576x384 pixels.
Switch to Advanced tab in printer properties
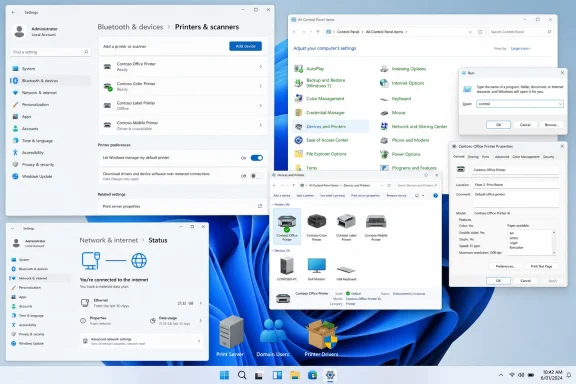(x=501, y=157)
